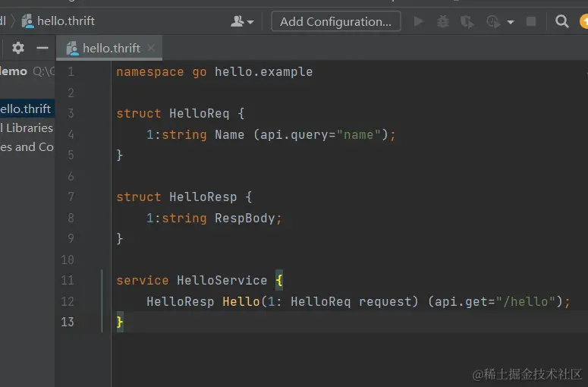Click the orange update icon
The image size is (588, 387).
click(x=584, y=21)
